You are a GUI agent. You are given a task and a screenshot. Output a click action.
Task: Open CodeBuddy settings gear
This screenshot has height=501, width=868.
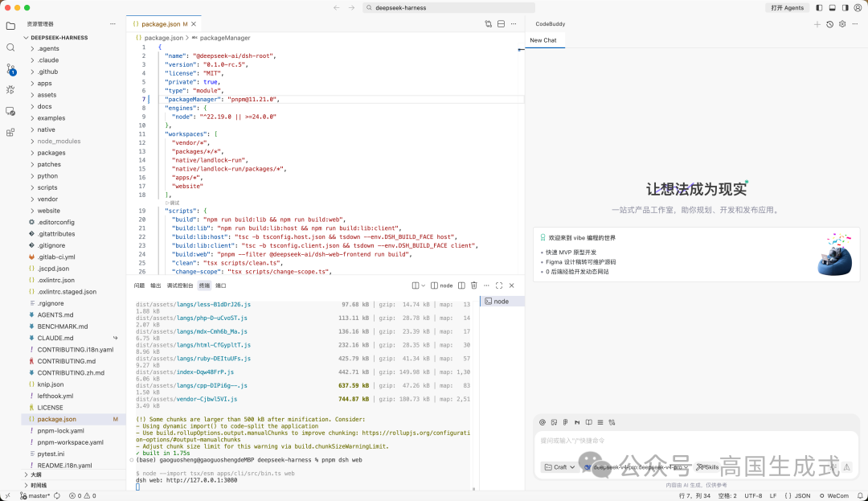coord(842,24)
